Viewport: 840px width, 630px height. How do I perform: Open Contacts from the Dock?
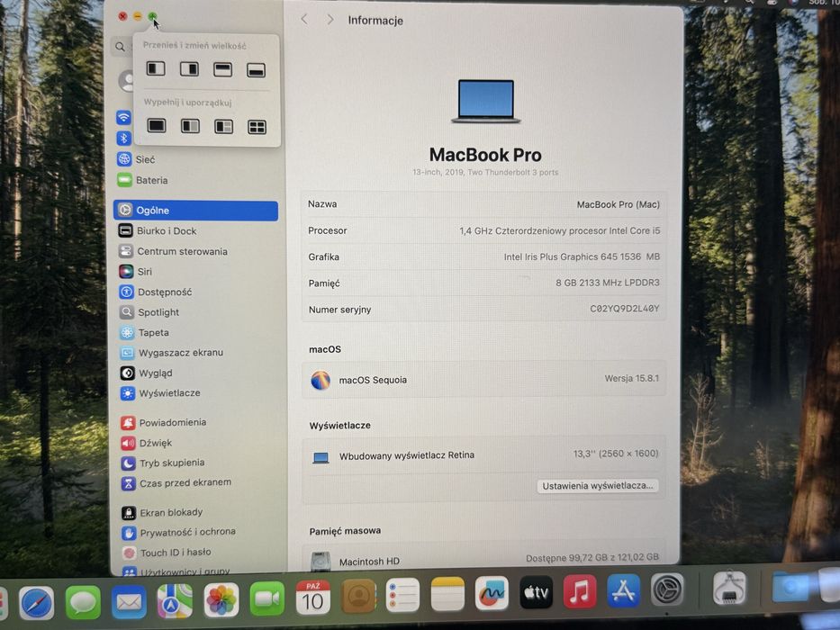(x=357, y=596)
